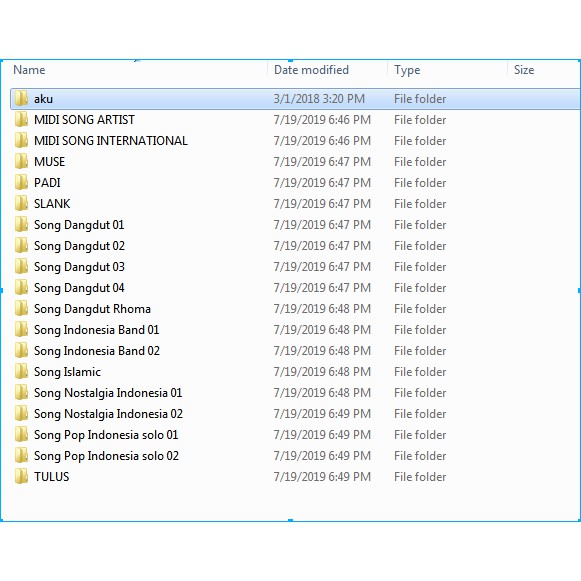Click the Song Pop Indonesia solo 01 icon
581x581 pixels.
point(21,435)
